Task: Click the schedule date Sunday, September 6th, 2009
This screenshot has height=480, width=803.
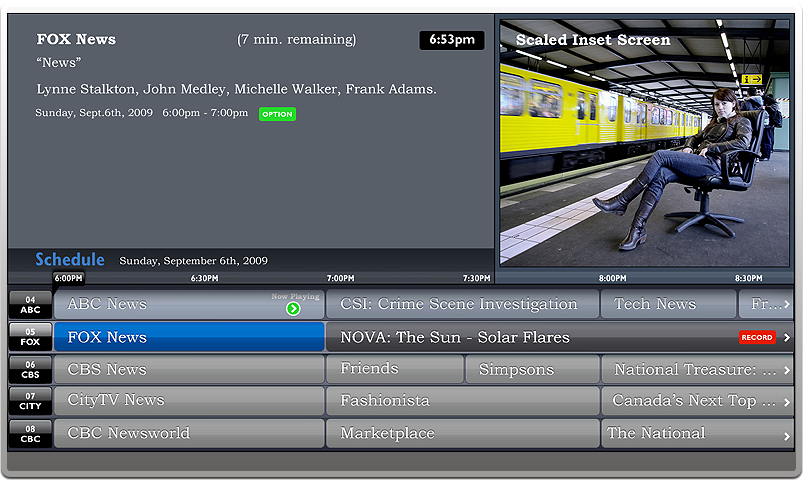Action: point(194,261)
